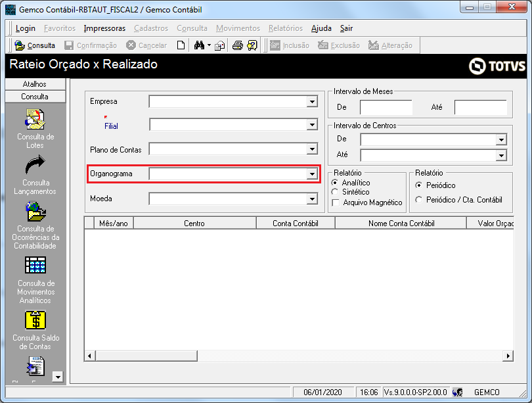Expand Intervalo de Centros De dropdown

point(500,139)
